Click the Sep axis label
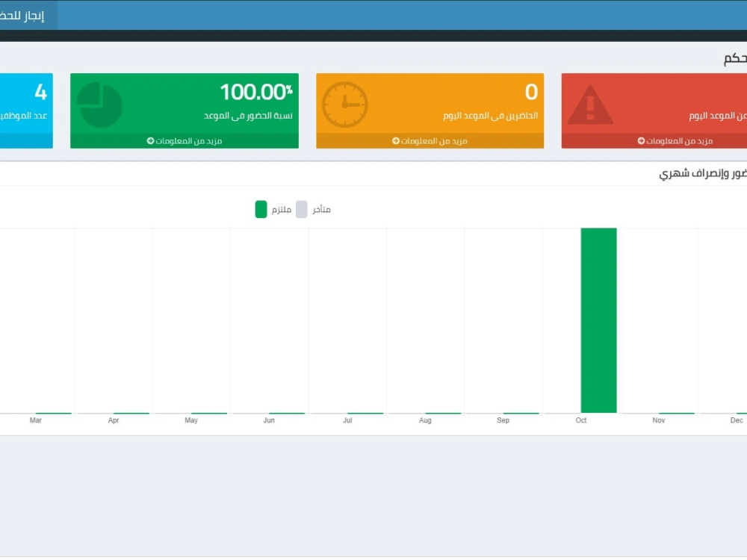This screenshot has width=747, height=560. click(x=503, y=420)
